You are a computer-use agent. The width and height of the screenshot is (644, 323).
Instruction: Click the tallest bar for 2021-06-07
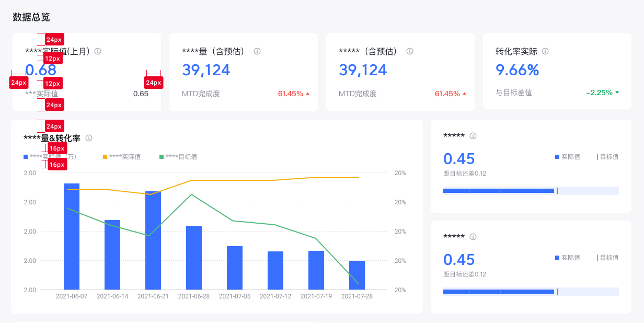click(72, 236)
